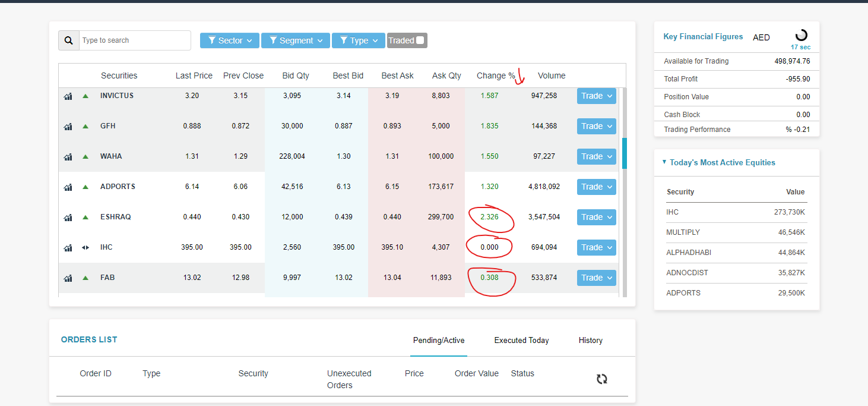Click the chart icon next to IHC

68,247
